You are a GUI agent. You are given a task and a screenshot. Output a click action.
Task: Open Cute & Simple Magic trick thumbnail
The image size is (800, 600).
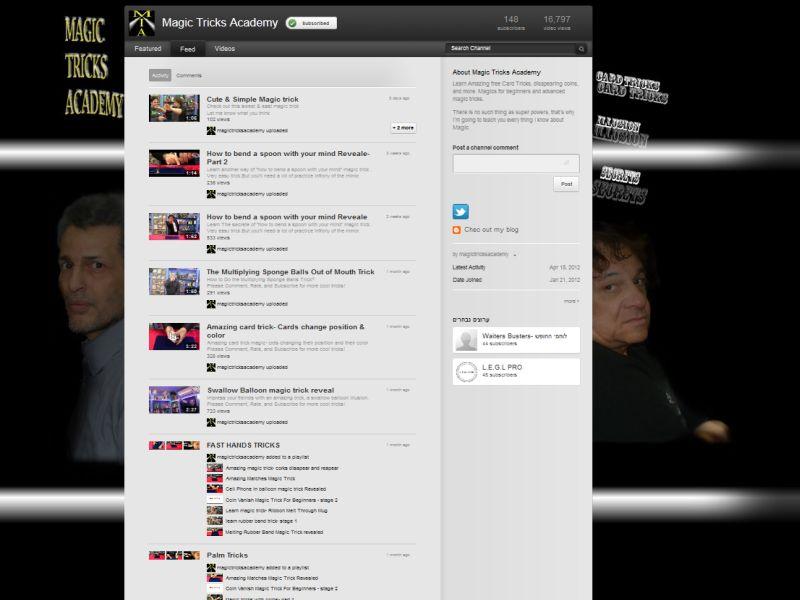pyautogui.click(x=174, y=108)
